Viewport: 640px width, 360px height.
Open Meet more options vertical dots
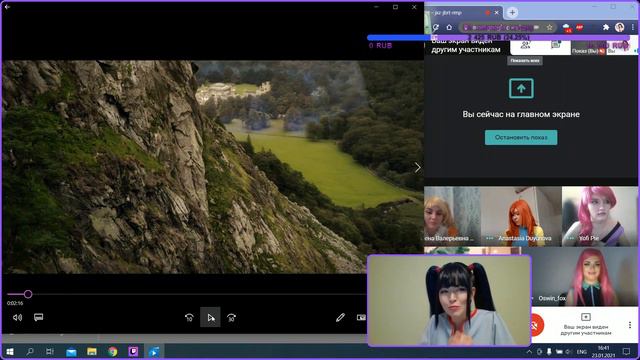coord(630,325)
